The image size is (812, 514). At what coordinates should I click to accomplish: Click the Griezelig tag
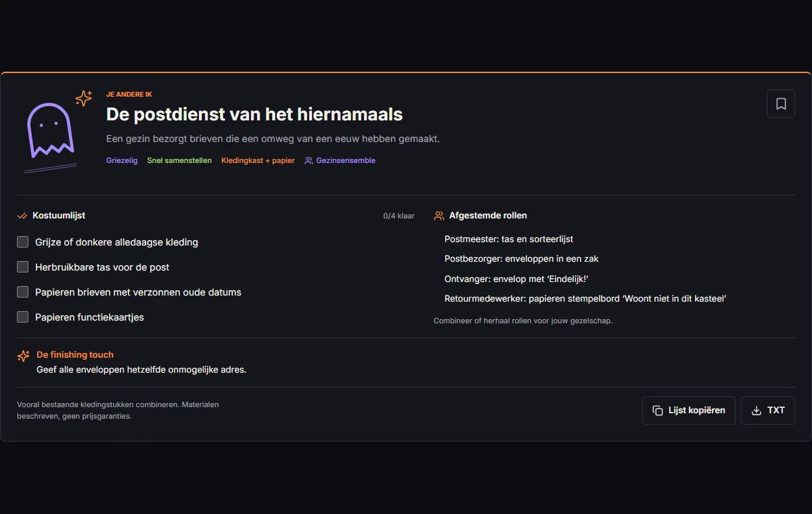(x=122, y=161)
